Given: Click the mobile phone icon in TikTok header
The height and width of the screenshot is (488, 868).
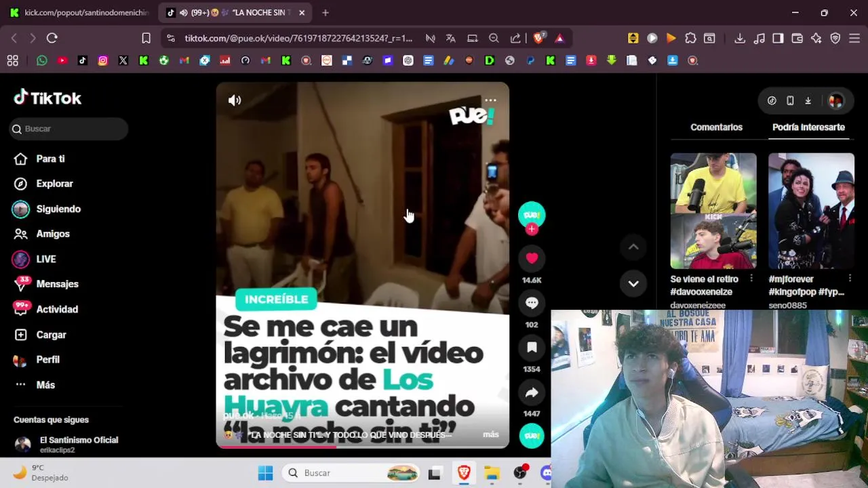Looking at the screenshot, I should [790, 101].
